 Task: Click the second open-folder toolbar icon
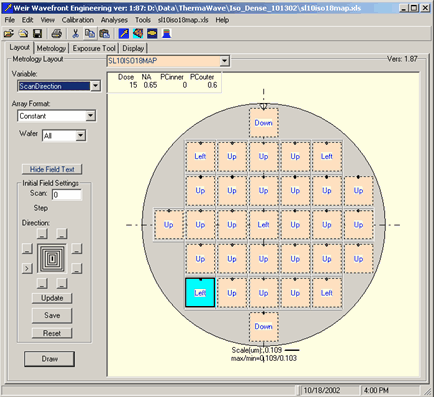(23, 33)
